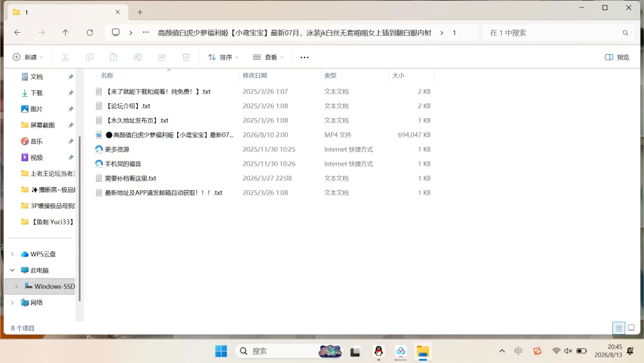644x363 pixels.
Task: Click the Copy icon in toolbar
Action: tap(89, 57)
